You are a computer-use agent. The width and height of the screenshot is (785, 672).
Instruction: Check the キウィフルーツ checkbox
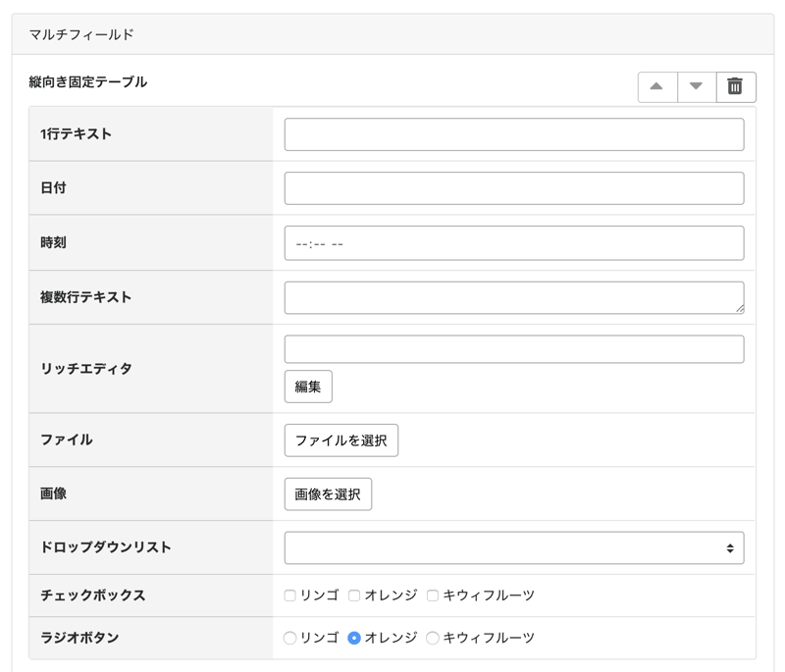pos(433,595)
